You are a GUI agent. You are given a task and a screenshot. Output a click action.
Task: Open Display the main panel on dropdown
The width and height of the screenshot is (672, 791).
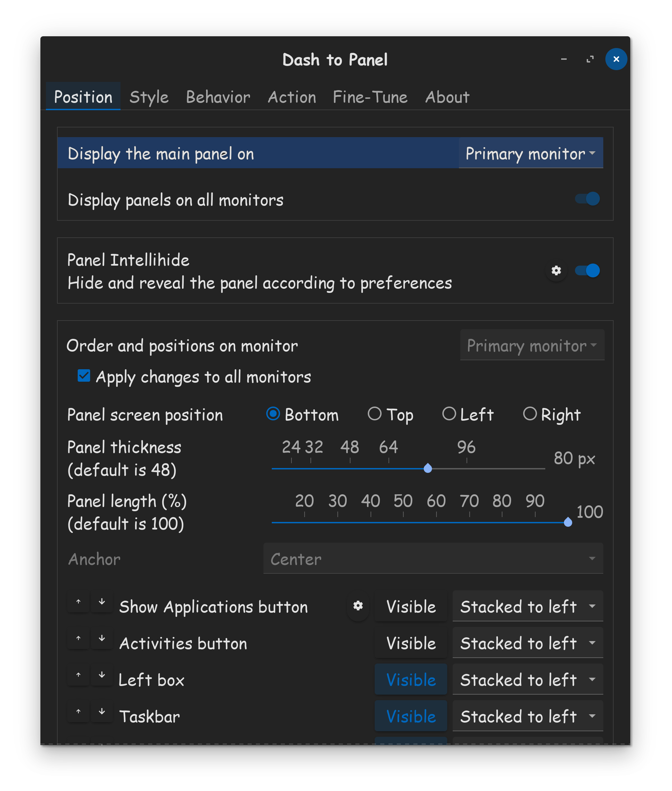coord(530,153)
